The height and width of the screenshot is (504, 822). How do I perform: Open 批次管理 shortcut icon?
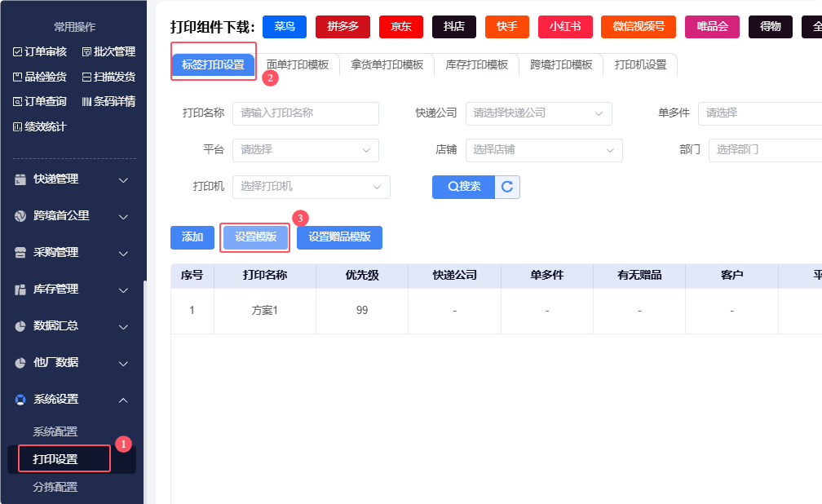(86, 52)
